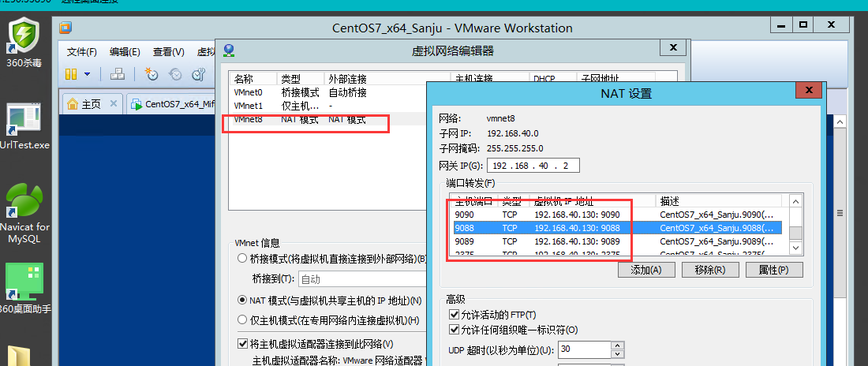
Task: Click the VMware window vertical scrollbar grip
Action: [840, 213]
